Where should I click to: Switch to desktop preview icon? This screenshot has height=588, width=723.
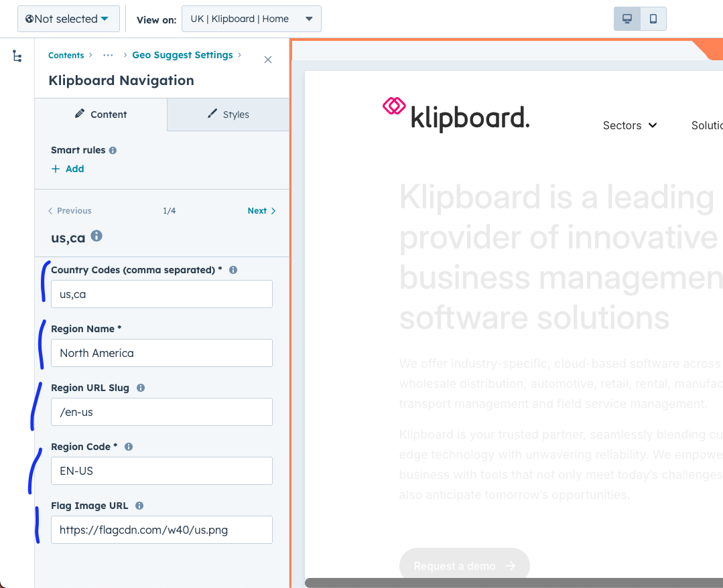coord(627,19)
